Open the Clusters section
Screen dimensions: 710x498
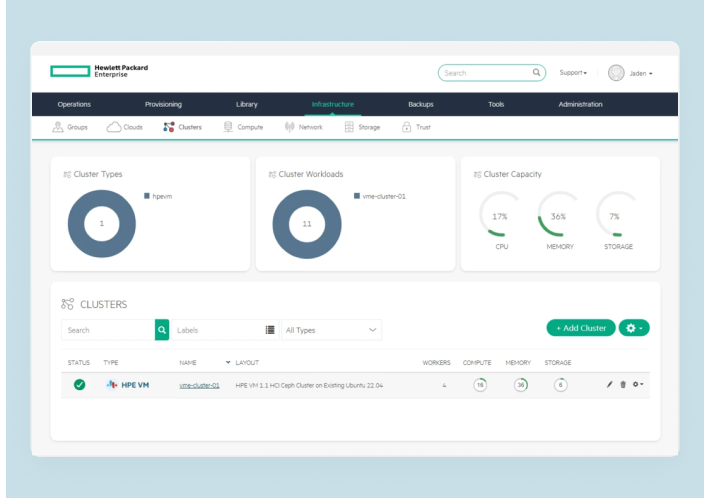(182, 127)
